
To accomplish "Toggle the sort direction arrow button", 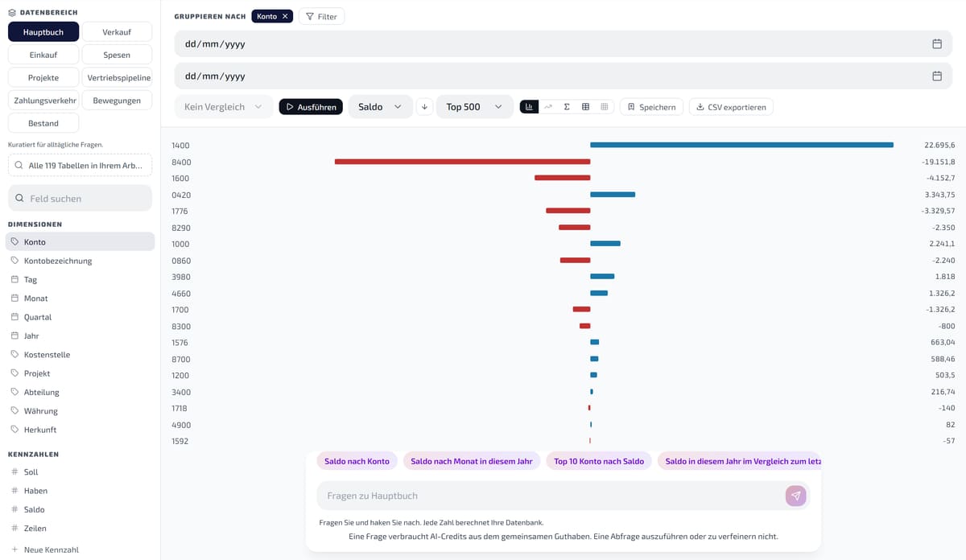I will 424,107.
